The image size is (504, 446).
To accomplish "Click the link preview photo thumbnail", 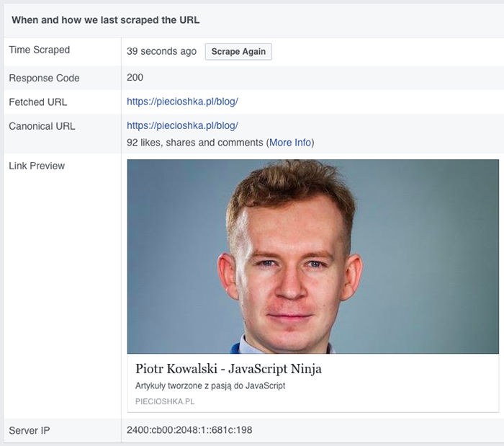I will click(x=312, y=256).
